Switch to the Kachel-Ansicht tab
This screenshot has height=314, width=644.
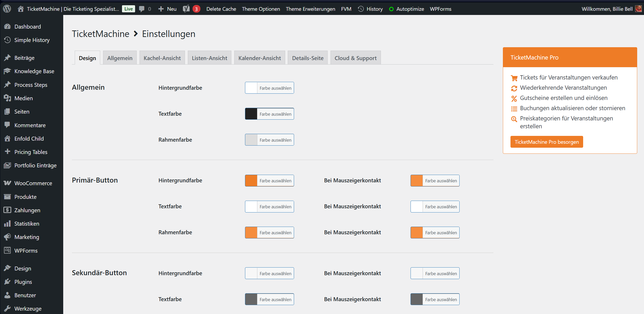click(162, 58)
